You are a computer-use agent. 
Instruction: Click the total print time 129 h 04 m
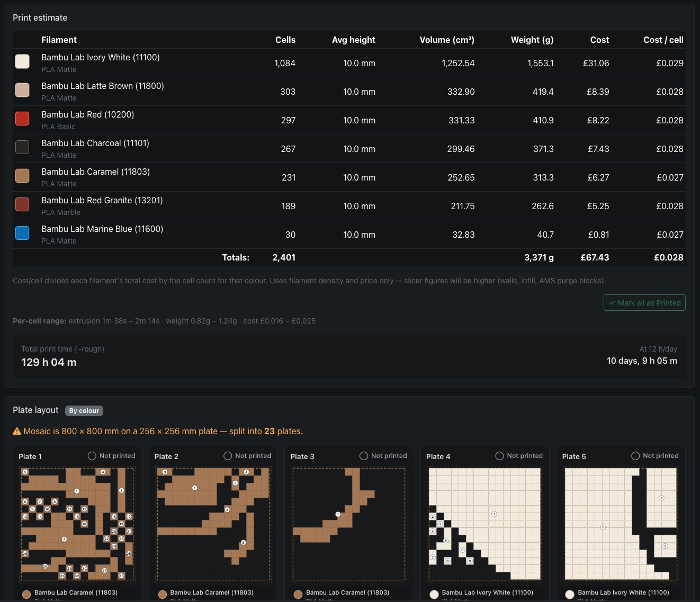49,362
